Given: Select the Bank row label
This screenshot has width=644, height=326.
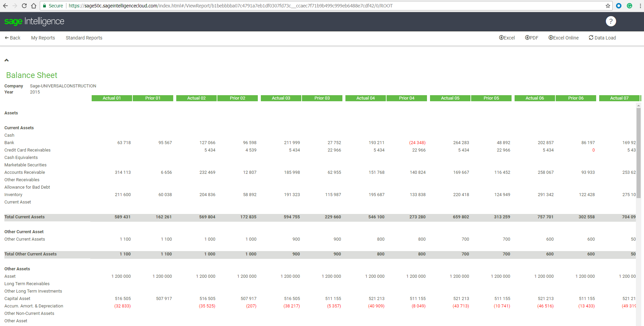Looking at the screenshot, I should (x=9, y=143).
